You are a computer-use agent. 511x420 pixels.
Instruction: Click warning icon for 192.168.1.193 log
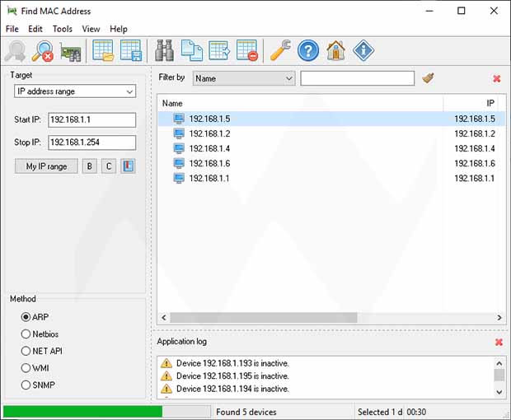coord(166,363)
